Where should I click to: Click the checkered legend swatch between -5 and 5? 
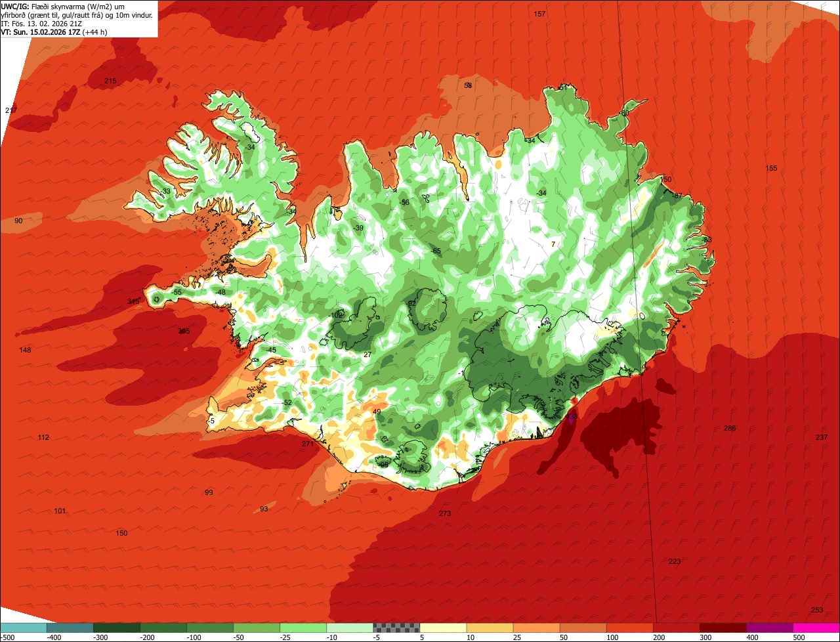point(396,628)
